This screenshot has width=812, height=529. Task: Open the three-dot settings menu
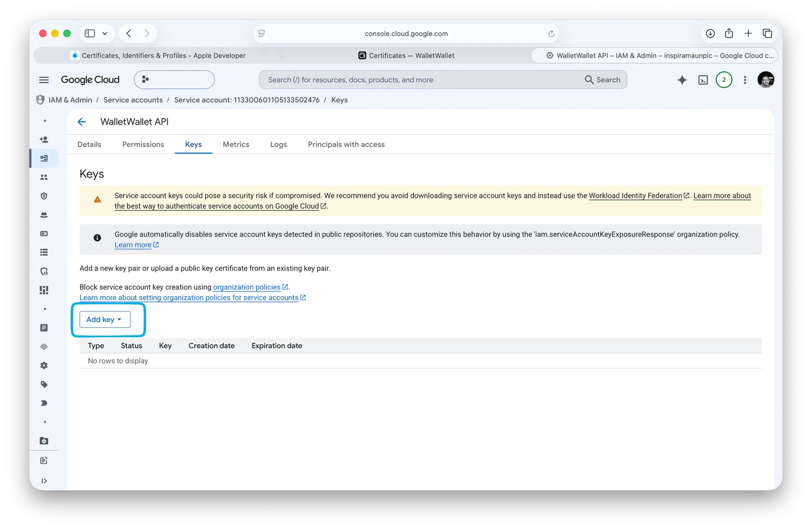pyautogui.click(x=745, y=80)
